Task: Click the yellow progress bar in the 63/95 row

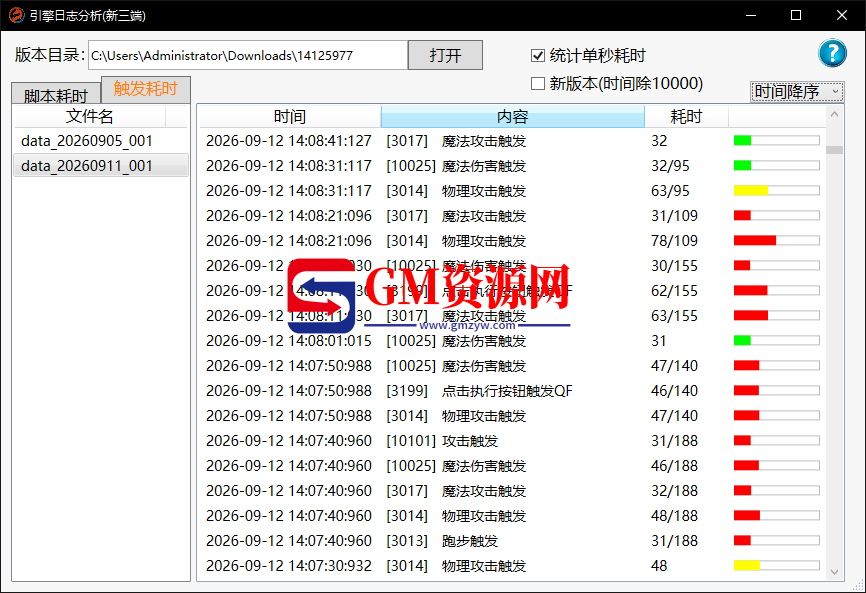Action: point(777,190)
